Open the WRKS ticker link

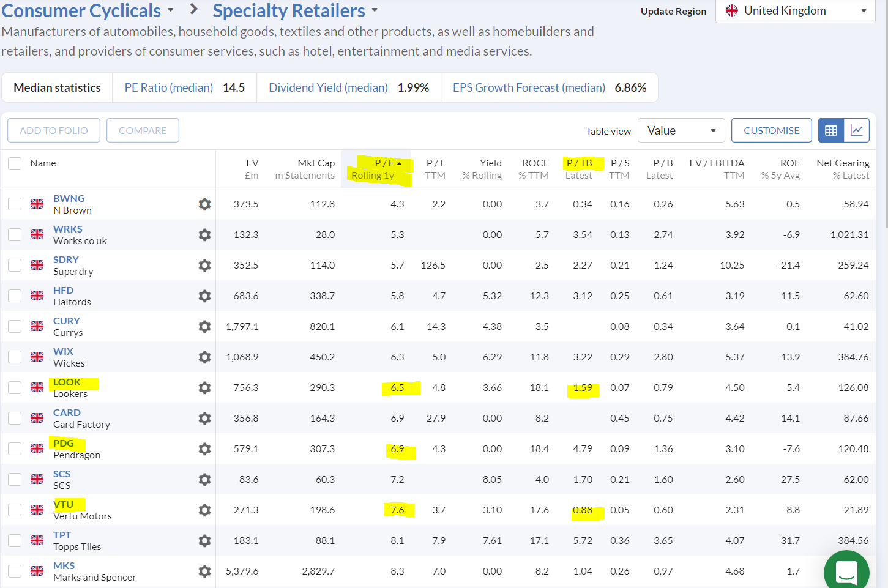68,229
